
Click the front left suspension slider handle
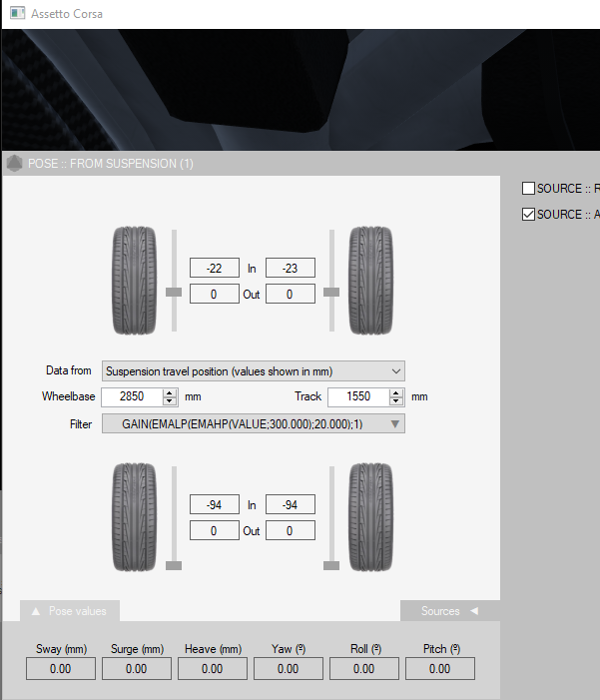174,292
